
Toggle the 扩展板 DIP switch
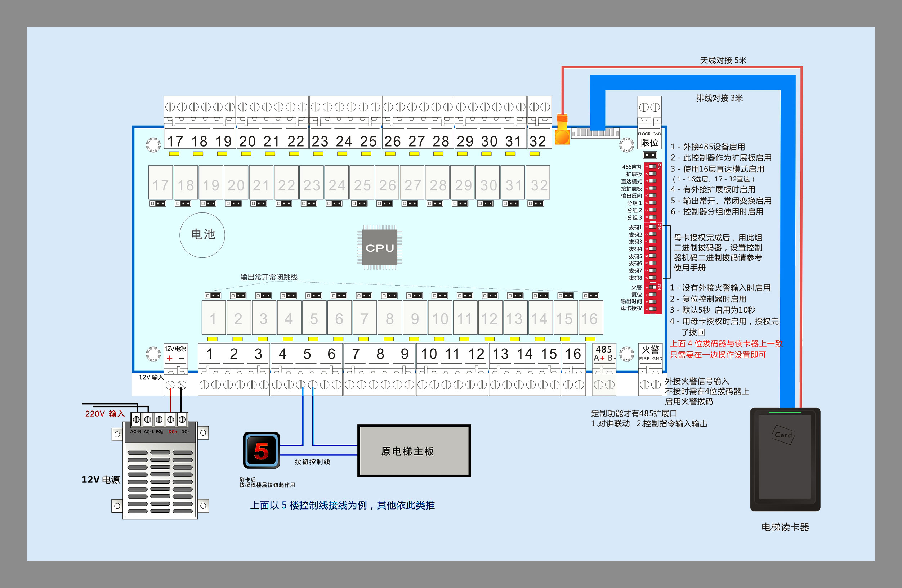tap(653, 174)
